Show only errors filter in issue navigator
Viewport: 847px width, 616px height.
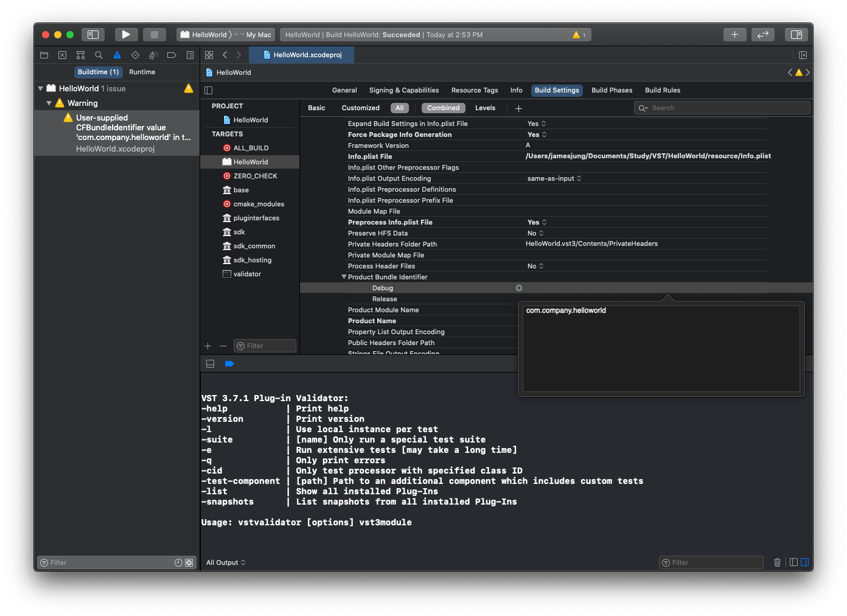pos(189,562)
